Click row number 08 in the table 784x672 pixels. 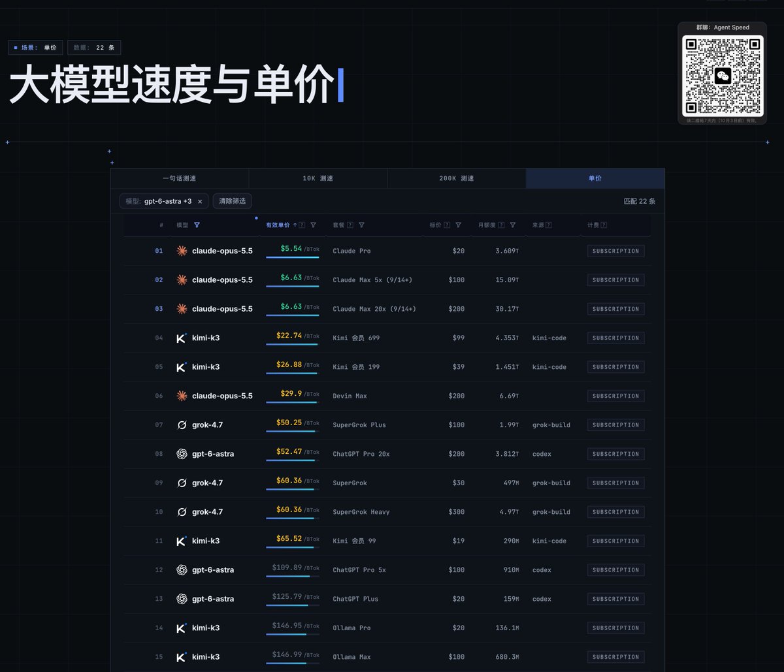click(159, 454)
